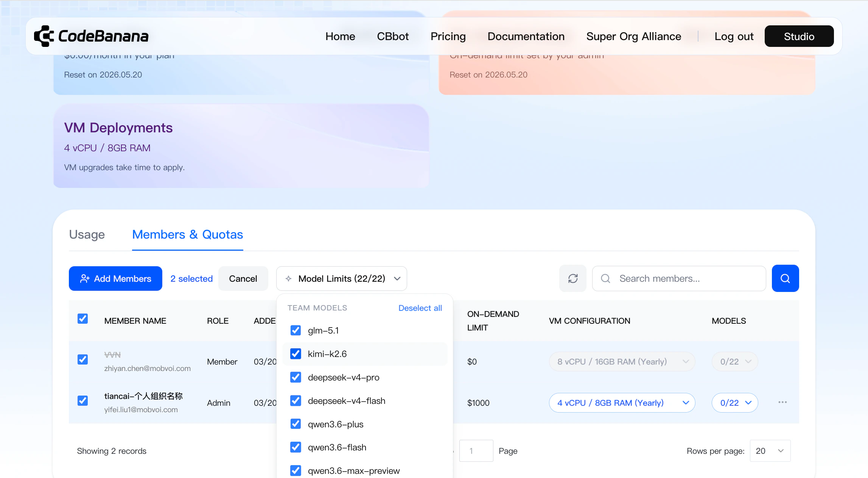Uncheck the deepseek-v4-flash model checkbox
Image resolution: width=868 pixels, height=478 pixels.
296,401
